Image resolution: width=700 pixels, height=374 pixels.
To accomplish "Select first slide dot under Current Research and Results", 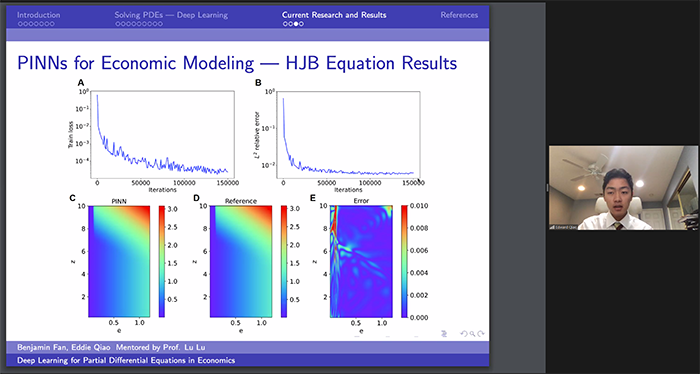I will click(285, 24).
